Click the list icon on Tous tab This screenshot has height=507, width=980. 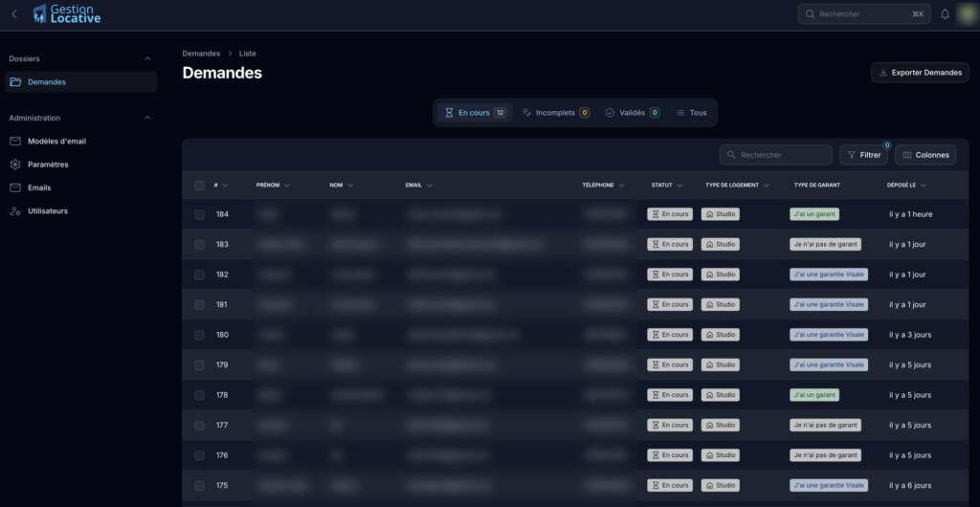[x=680, y=113]
